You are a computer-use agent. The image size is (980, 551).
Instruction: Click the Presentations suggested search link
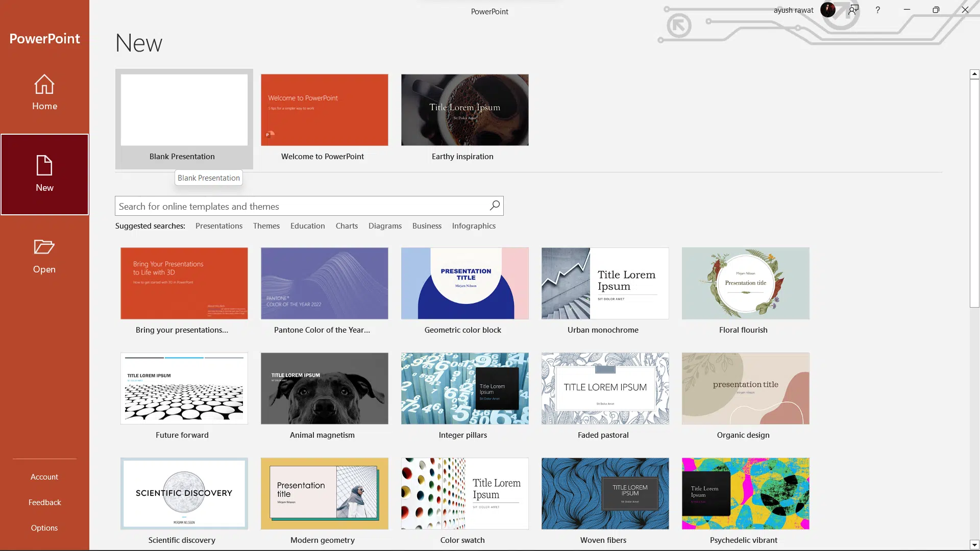point(219,226)
